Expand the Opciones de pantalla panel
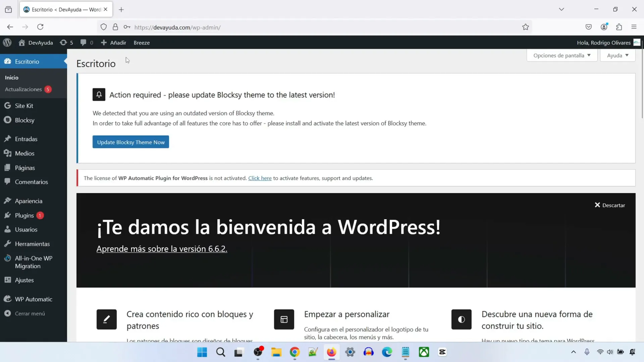Viewport: 644px width, 362px height. tap(561, 55)
